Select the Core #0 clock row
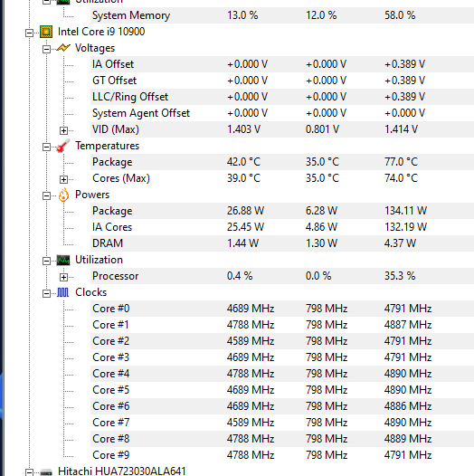The width and height of the screenshot is (474, 476). [x=282, y=309]
